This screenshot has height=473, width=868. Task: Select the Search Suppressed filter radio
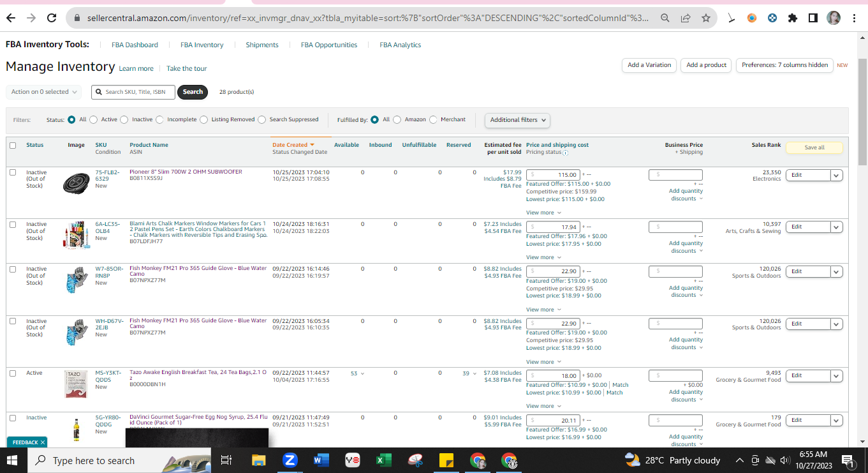coord(261,119)
